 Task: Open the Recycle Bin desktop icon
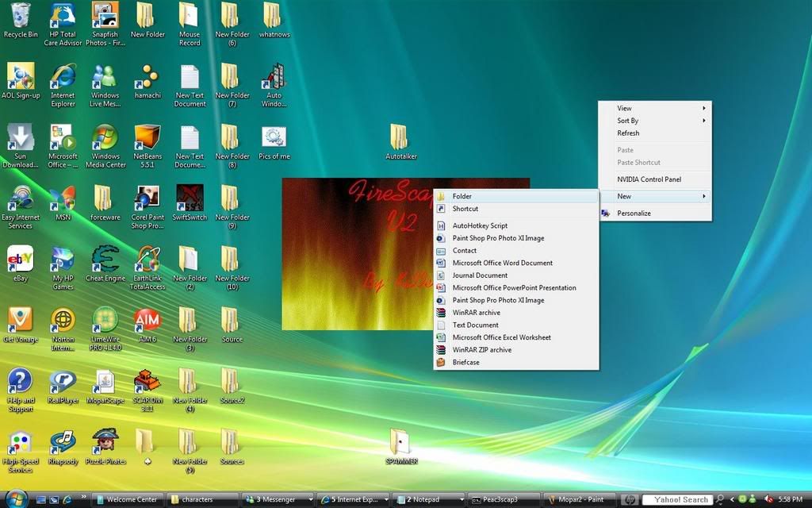[x=20, y=21]
